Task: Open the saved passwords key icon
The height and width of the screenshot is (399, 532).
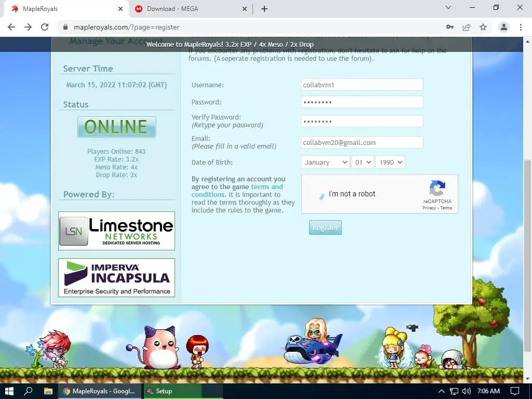Action: coord(450,27)
